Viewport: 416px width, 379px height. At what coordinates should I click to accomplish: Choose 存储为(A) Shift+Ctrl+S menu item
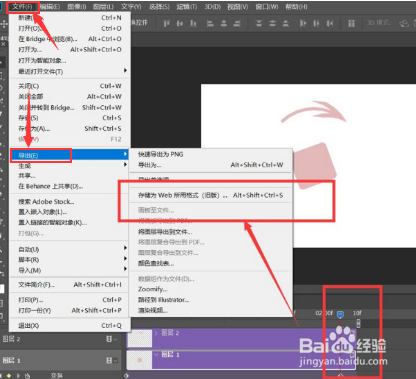coord(70,129)
